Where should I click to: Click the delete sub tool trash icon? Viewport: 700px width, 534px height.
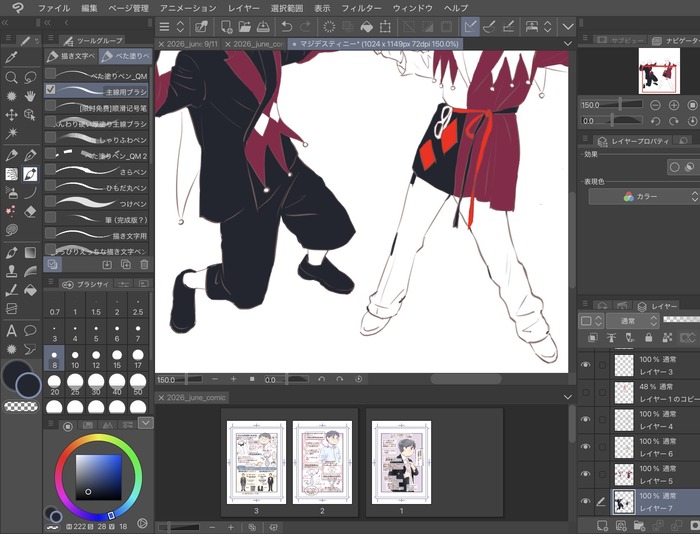(x=144, y=264)
